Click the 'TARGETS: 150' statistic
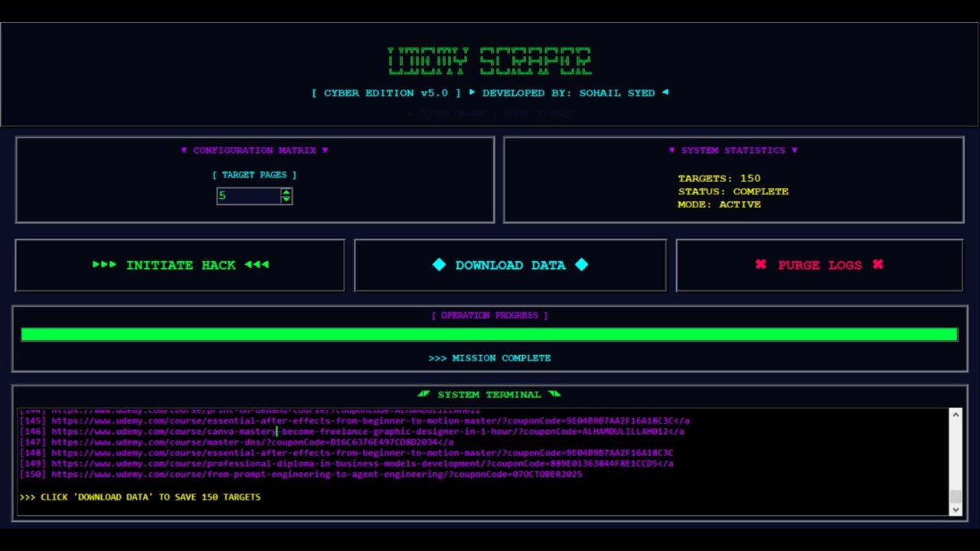Viewport: 980px width, 551px height. pyautogui.click(x=719, y=178)
